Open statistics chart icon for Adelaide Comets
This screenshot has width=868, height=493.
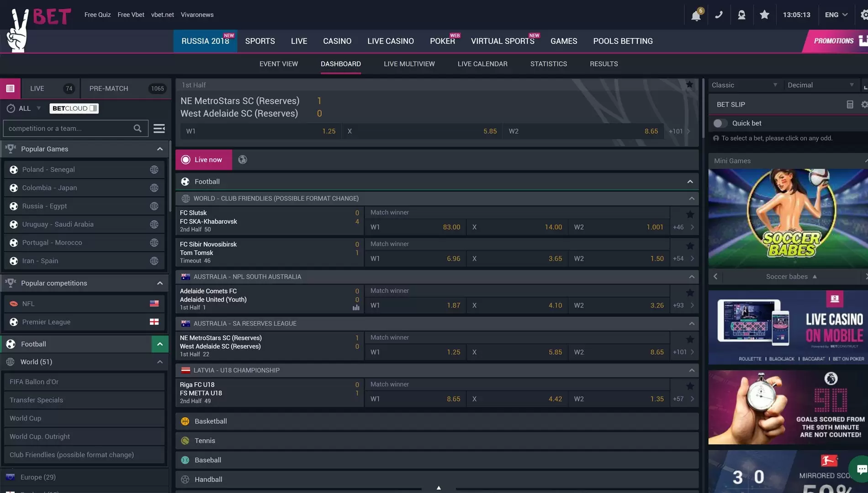(x=356, y=308)
